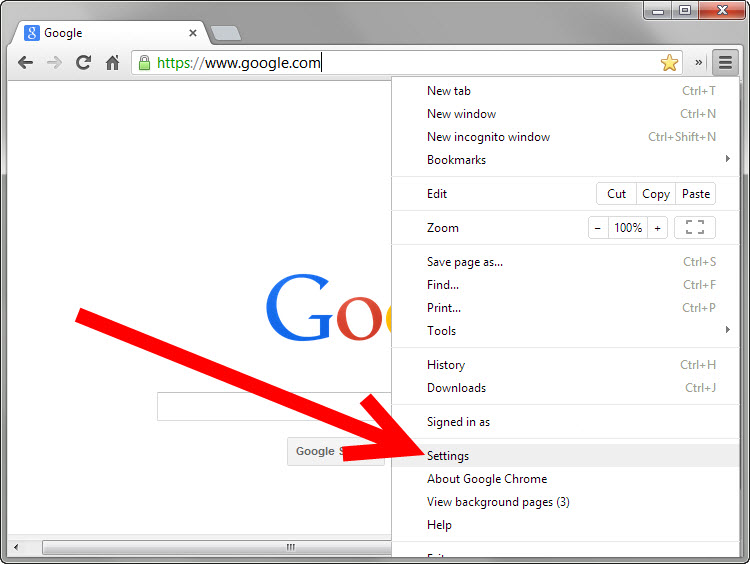This screenshot has height=564, width=750.
Task: Minimize the Chrome window
Action: [658, 11]
